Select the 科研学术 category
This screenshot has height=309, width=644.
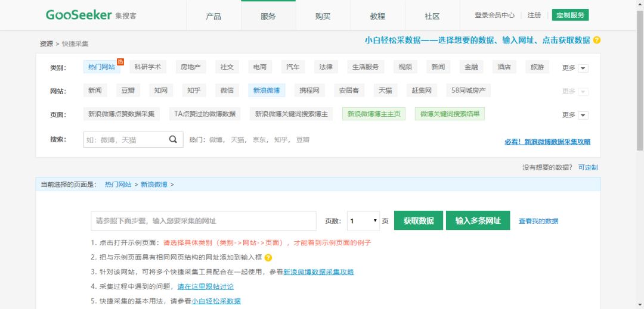coord(148,67)
